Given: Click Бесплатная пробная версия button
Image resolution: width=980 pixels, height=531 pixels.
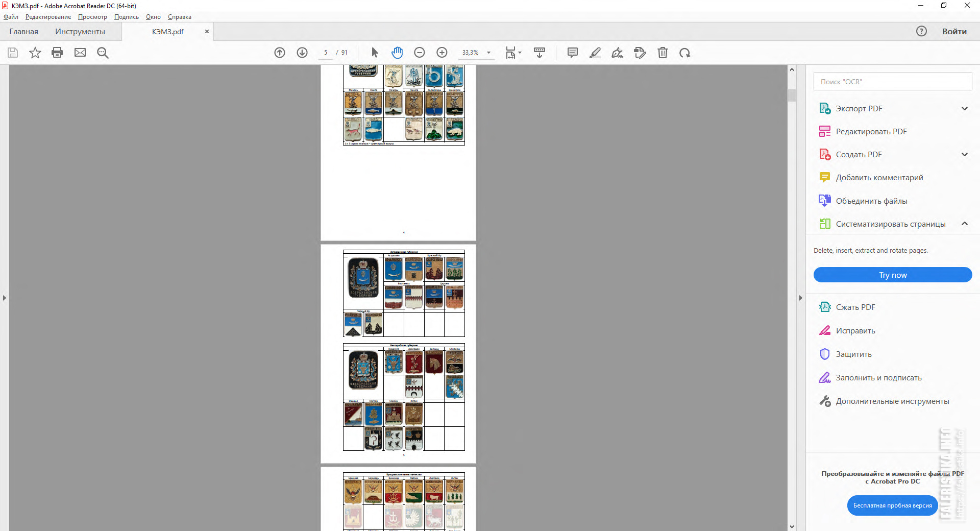Looking at the screenshot, I should click(893, 505).
